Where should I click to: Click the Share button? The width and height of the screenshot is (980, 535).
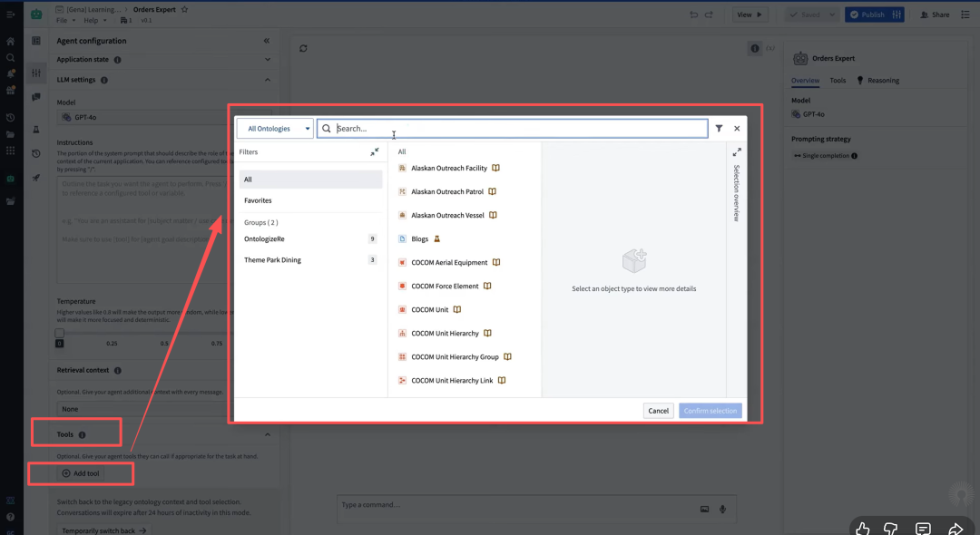click(x=935, y=15)
